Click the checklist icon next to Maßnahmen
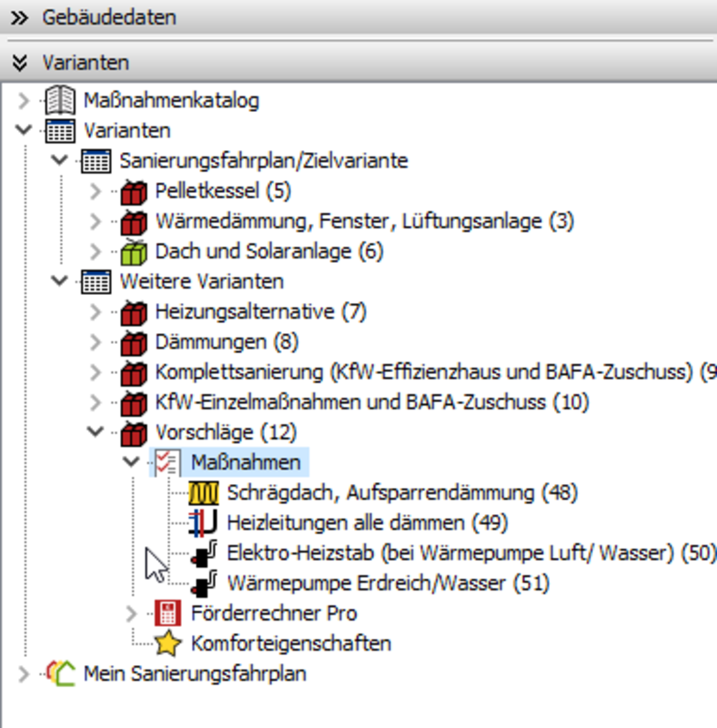This screenshot has width=717, height=728. pyautogui.click(x=167, y=462)
